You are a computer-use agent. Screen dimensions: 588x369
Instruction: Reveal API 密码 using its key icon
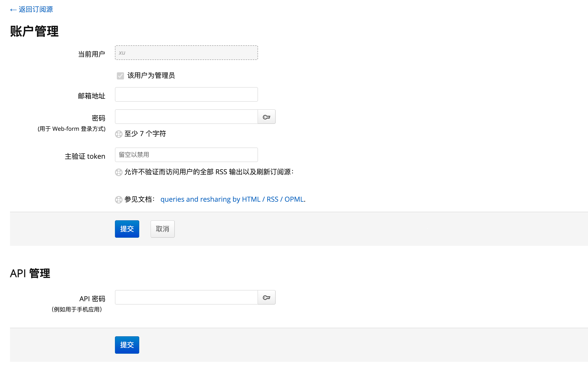click(x=266, y=297)
